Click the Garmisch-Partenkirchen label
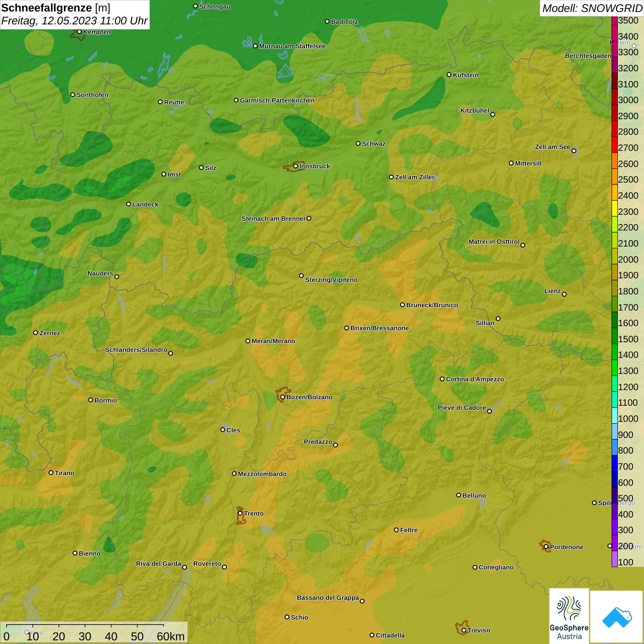Image resolution: width=644 pixels, height=644 pixels. [x=277, y=100]
